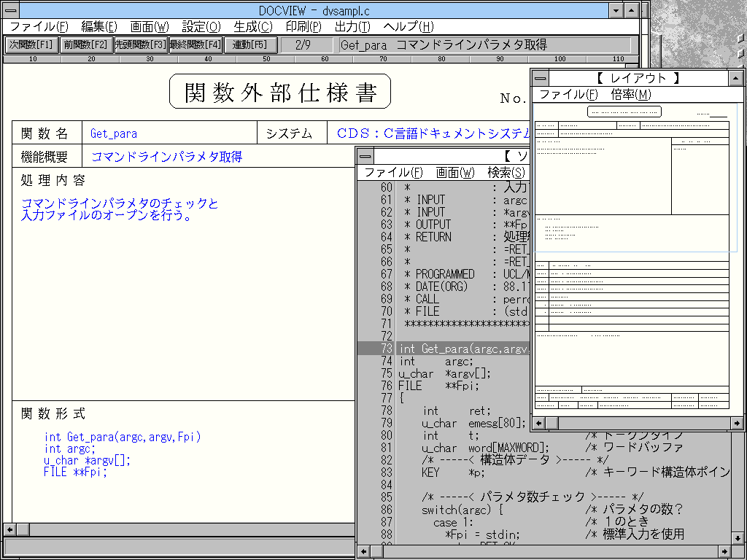Open the source window system menu box

tap(365, 156)
